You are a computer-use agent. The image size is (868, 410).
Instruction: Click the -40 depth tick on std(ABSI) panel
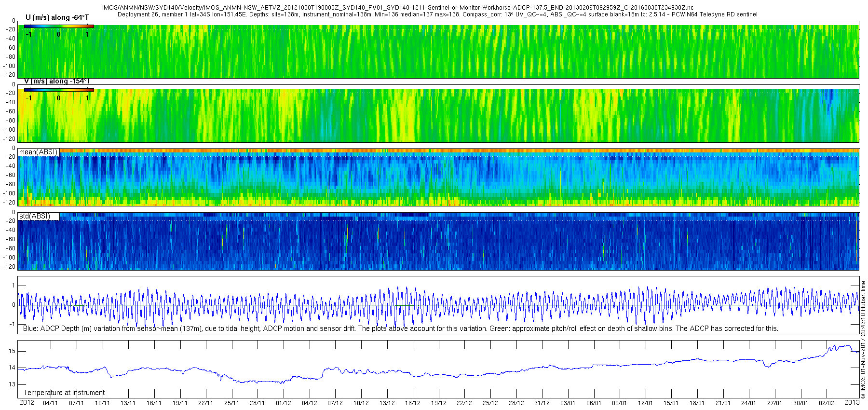pyautogui.click(x=10, y=230)
